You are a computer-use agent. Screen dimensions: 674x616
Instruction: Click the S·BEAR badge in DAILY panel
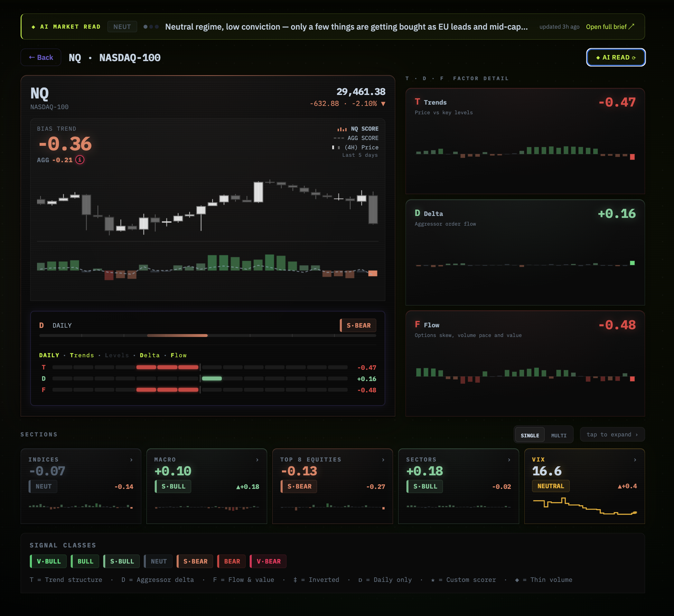click(358, 325)
